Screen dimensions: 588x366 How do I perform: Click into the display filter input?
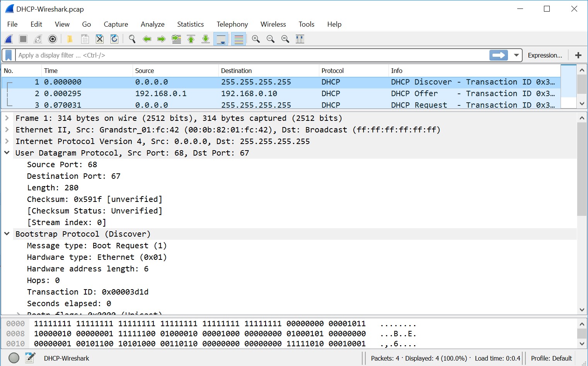[251, 55]
